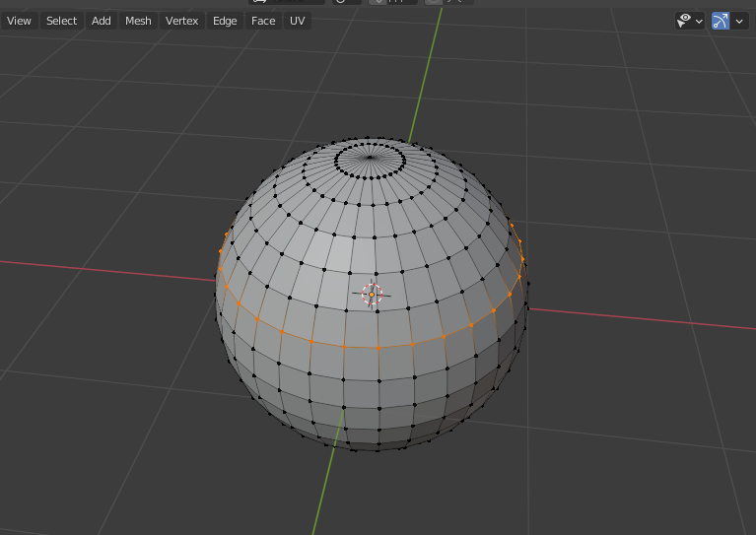Image resolution: width=756 pixels, height=535 pixels.
Task: Click the 3D cursor on the sphere
Action: pyautogui.click(x=372, y=294)
